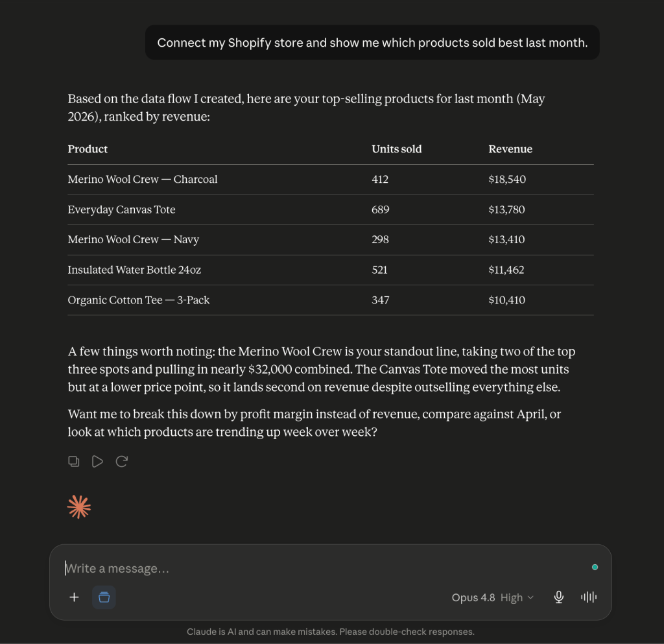Screen dimensions: 664x644
Task: Click the $18,540 revenue value
Action: (507, 179)
